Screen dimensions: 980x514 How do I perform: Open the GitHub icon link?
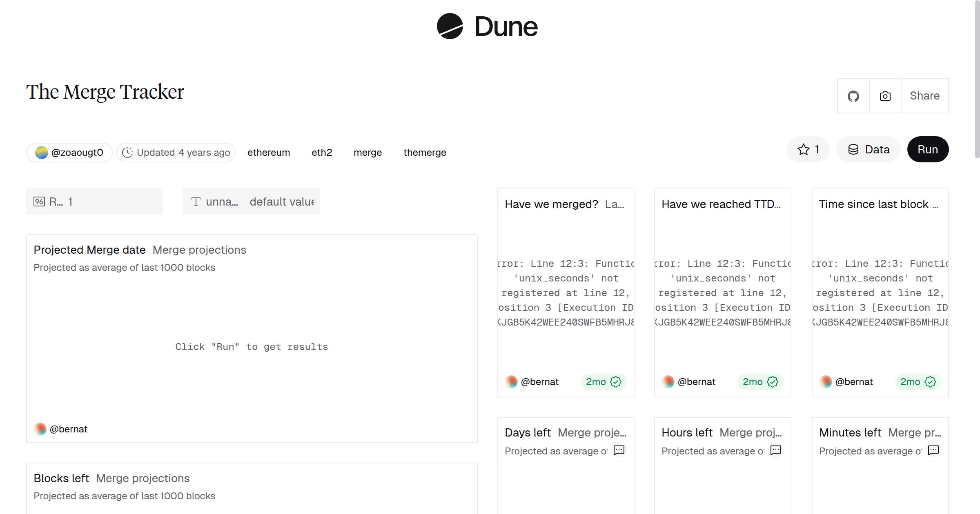[853, 96]
